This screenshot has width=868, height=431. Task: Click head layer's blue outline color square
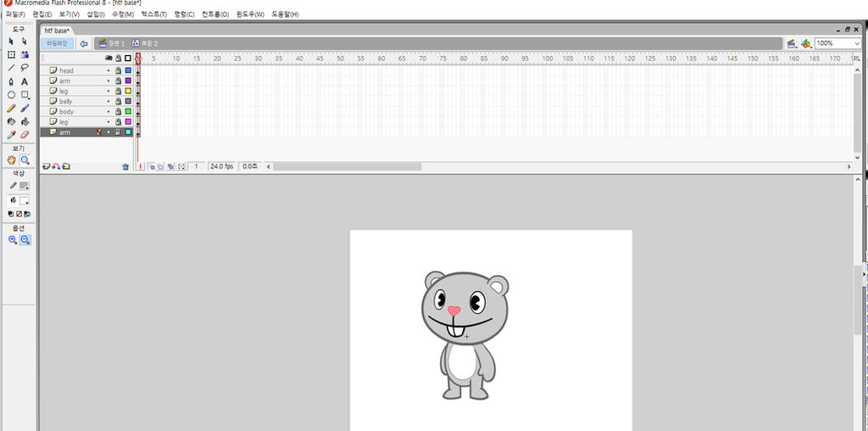point(128,70)
